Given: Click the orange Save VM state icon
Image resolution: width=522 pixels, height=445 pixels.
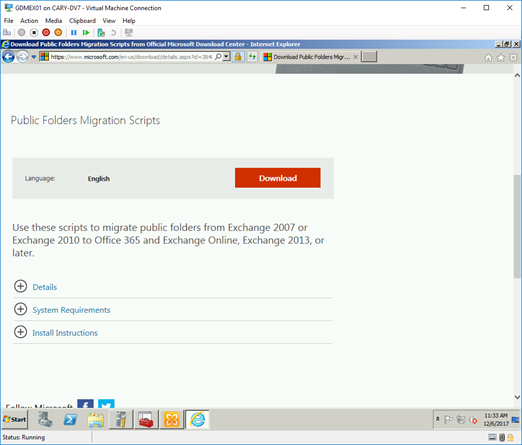Looking at the screenshot, I should tap(58, 32).
